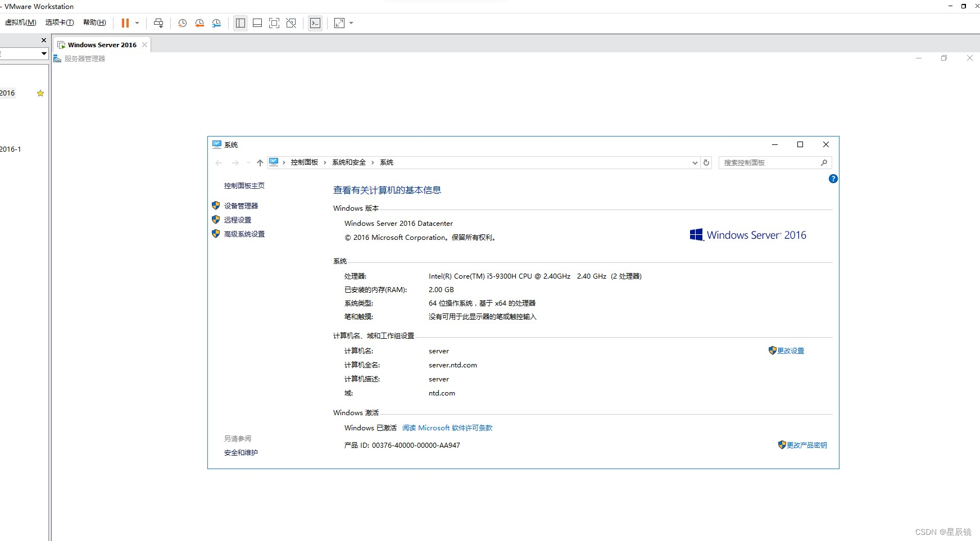Viewport: 980px width, 541px height.
Task: Close the System window
Action: (826, 144)
